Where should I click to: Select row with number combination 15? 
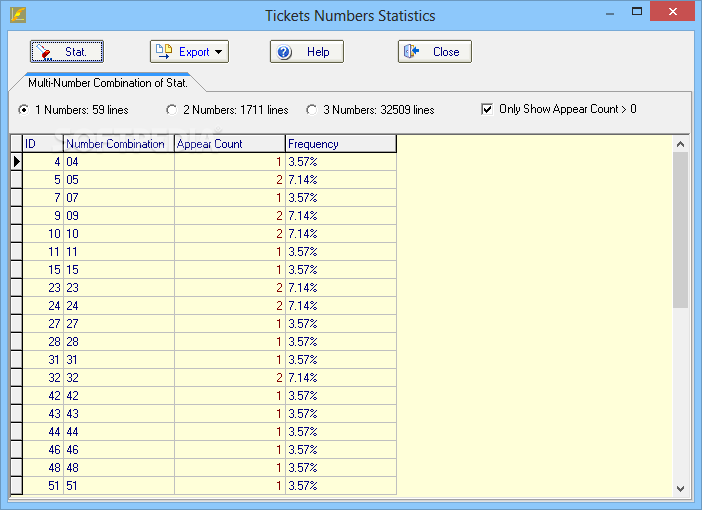(209, 270)
